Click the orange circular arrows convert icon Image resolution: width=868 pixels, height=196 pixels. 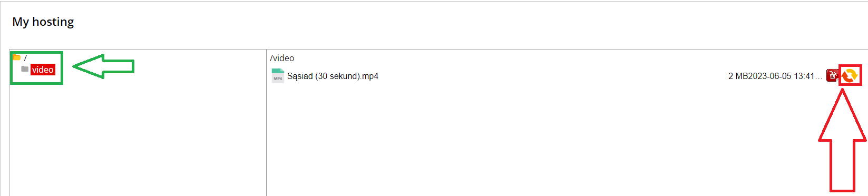(x=850, y=76)
